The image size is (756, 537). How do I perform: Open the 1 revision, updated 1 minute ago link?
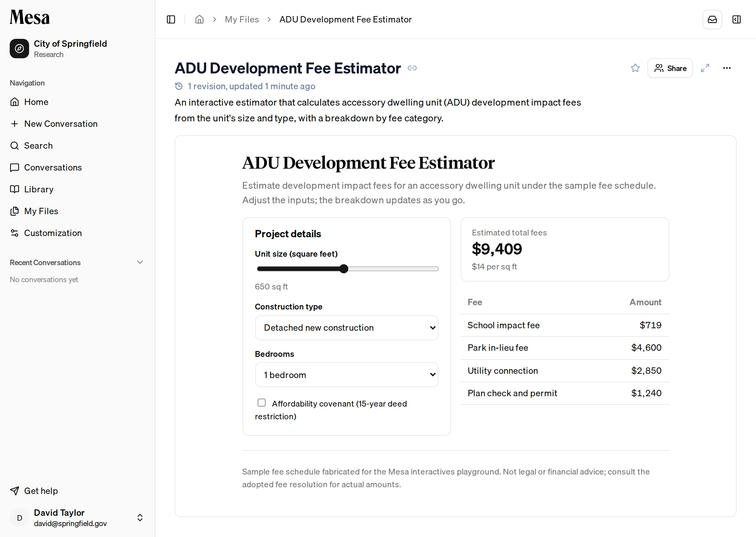tap(251, 86)
